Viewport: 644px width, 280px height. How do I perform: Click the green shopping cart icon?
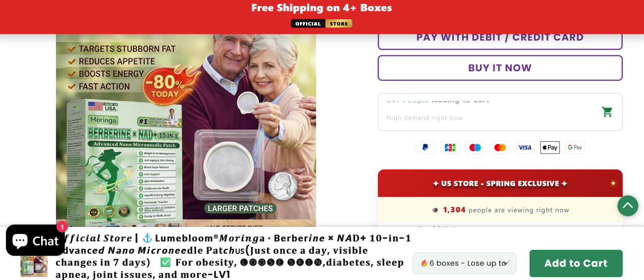607,112
